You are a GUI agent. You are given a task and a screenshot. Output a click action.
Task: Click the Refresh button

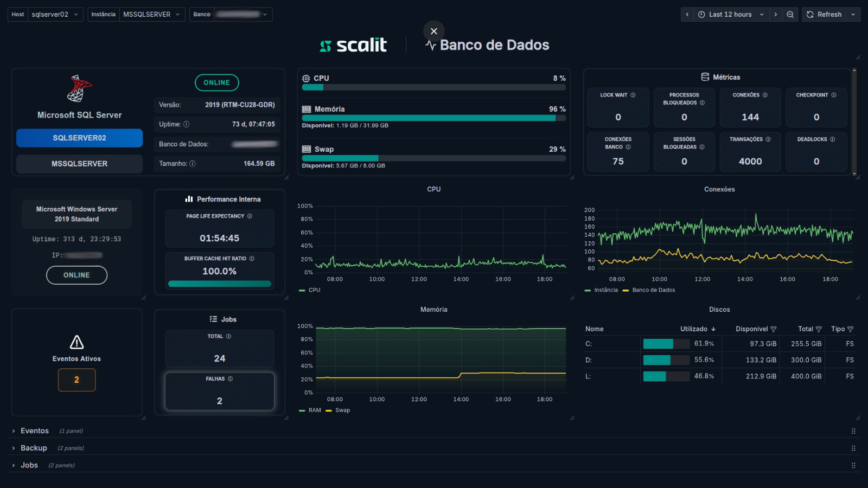[825, 15]
